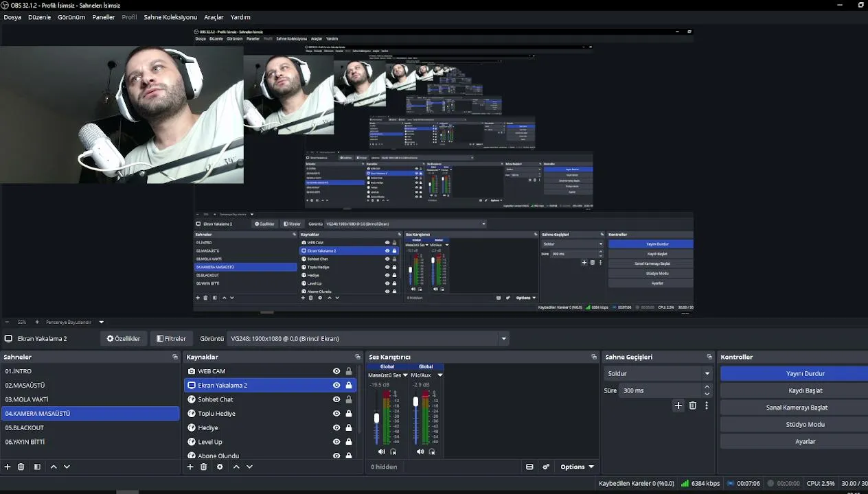868x494 pixels.
Task: Click the Süre 300 ms field
Action: (x=661, y=390)
